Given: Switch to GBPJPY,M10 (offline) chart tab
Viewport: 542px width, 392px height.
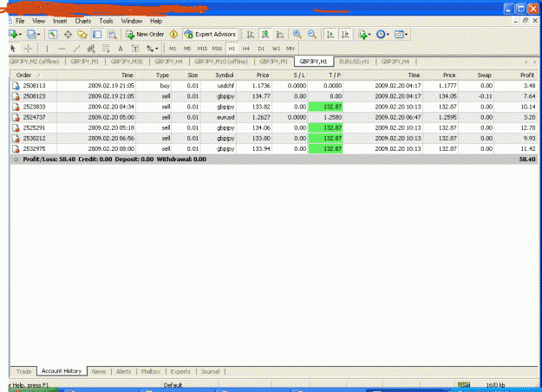Looking at the screenshot, I should pos(221,62).
